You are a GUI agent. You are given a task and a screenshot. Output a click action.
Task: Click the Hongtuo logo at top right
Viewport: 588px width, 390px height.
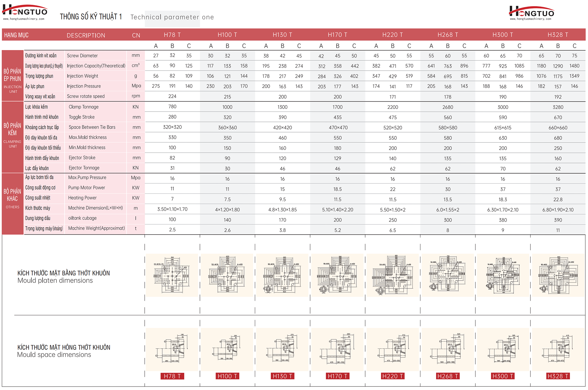tap(531, 12)
